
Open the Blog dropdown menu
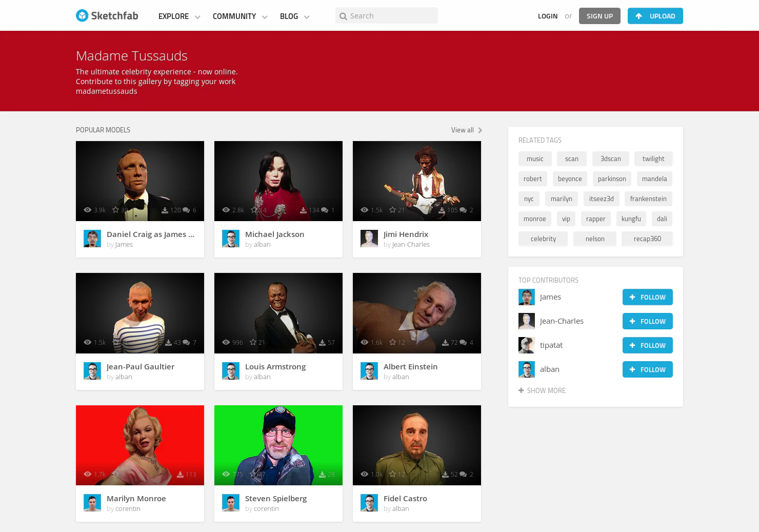[x=294, y=16]
